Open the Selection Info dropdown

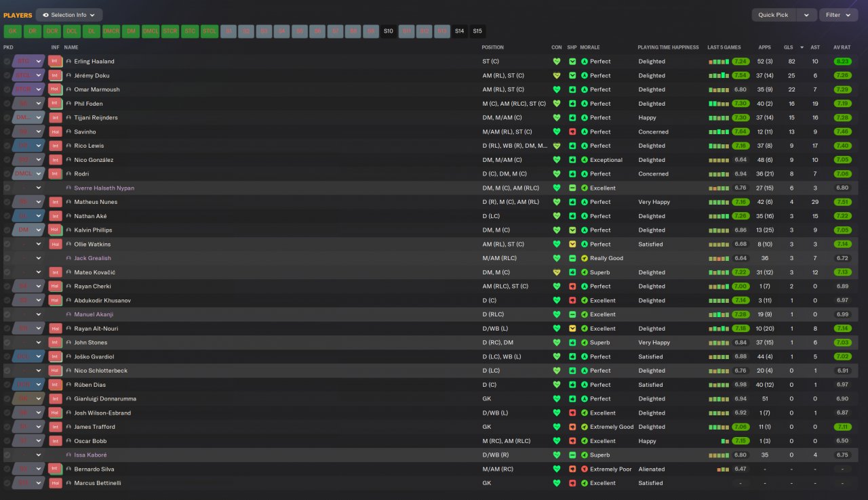69,15
